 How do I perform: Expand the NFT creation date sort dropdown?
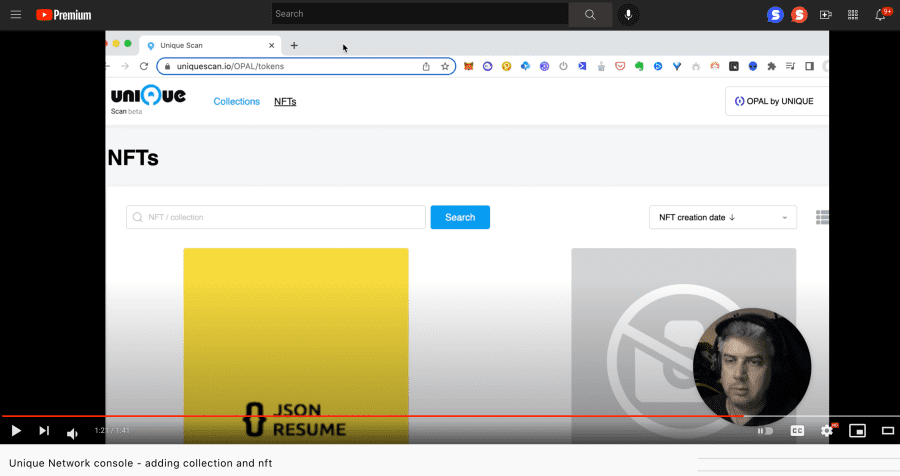723,217
